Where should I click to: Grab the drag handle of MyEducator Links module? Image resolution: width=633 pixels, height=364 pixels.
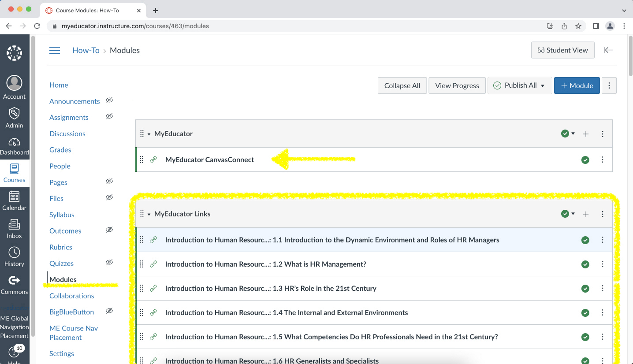coord(141,214)
